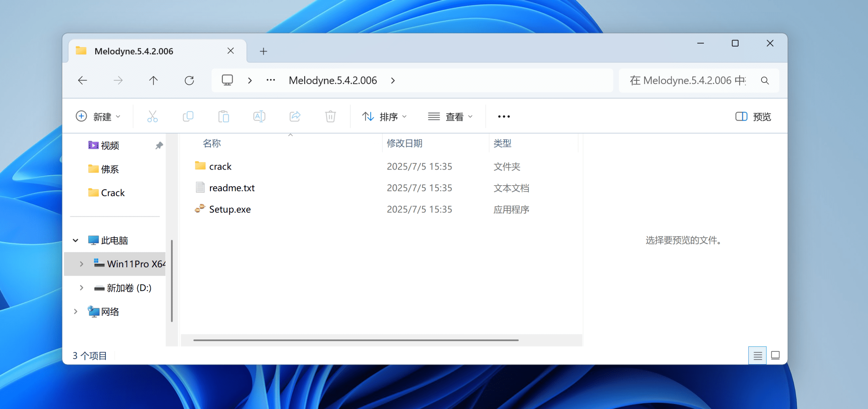Viewport: 868px width, 409px height.
Task: Click the Paste clipboard icon
Action: [223, 116]
